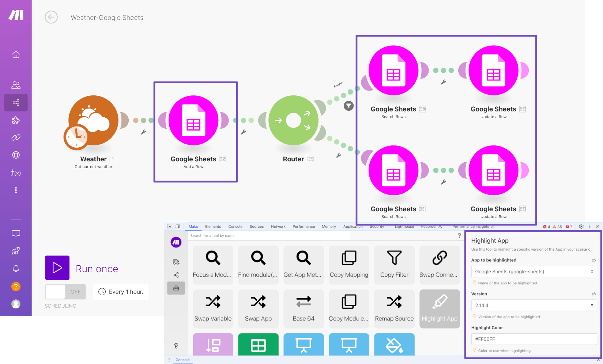Click the Make logo in the purple sidebar
The width and height of the screenshot is (603, 364).
pyautogui.click(x=16, y=15)
